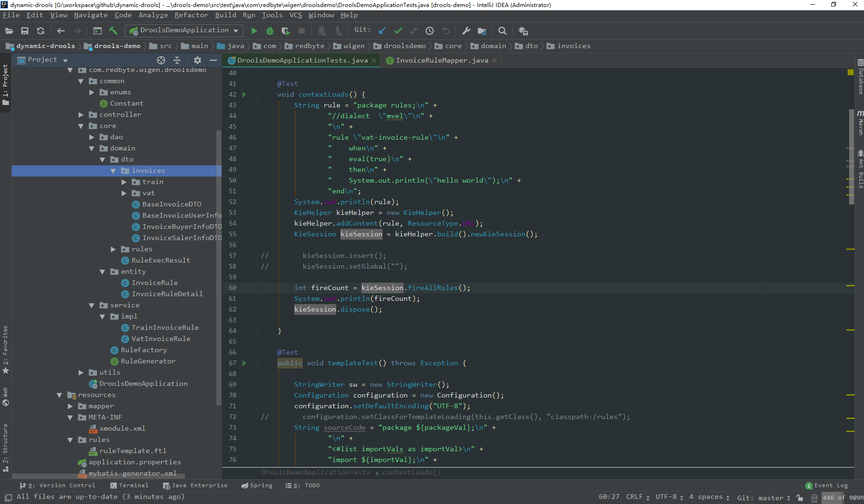
Task: Click the Collapse All icon in Project panel
Action: [x=177, y=60]
